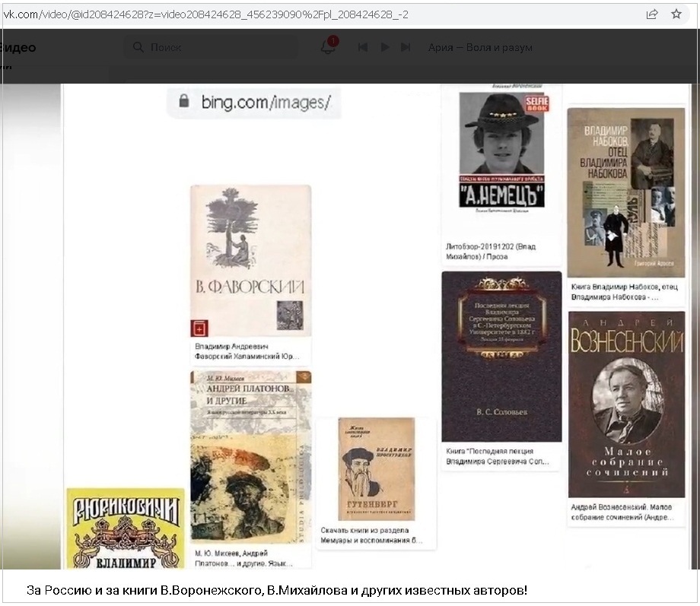Click the video title За Россию и за книги
Image resolution: width=700 pixels, height=606 pixels.
click(277, 590)
